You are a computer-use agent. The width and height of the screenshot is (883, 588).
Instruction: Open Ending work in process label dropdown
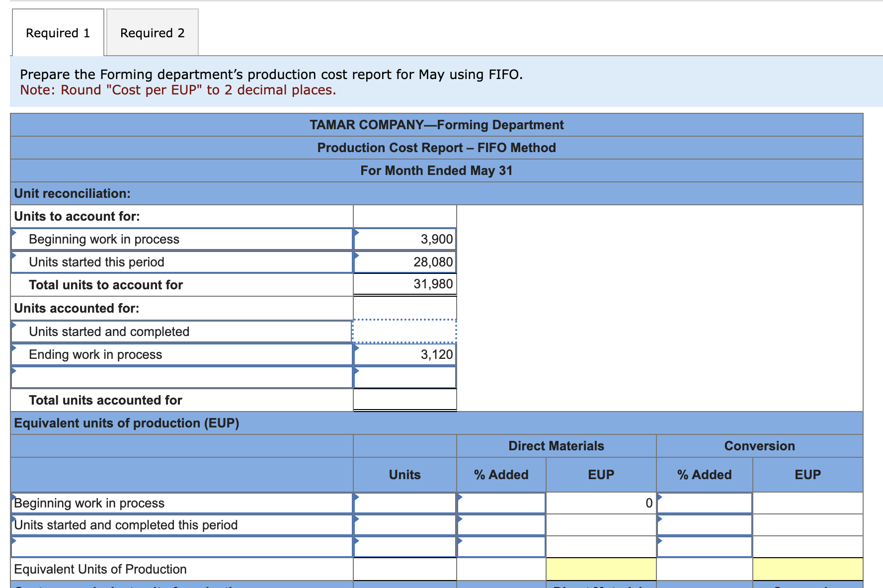click(x=182, y=354)
